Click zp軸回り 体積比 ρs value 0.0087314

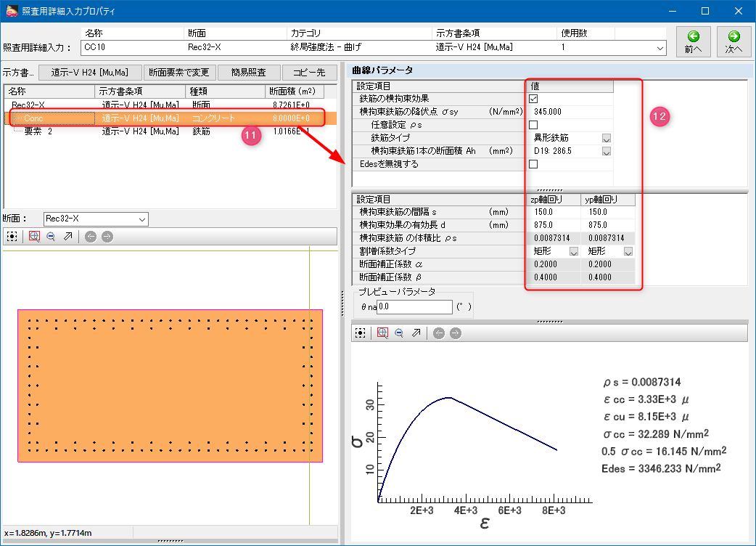pyautogui.click(x=553, y=238)
